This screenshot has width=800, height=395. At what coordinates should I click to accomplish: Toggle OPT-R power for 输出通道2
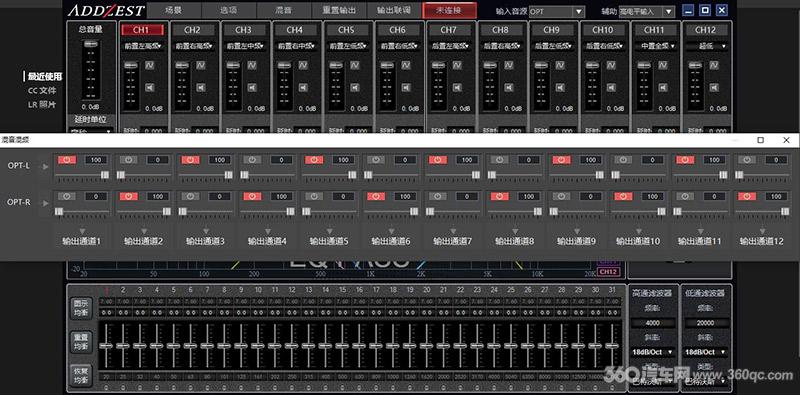point(129,196)
